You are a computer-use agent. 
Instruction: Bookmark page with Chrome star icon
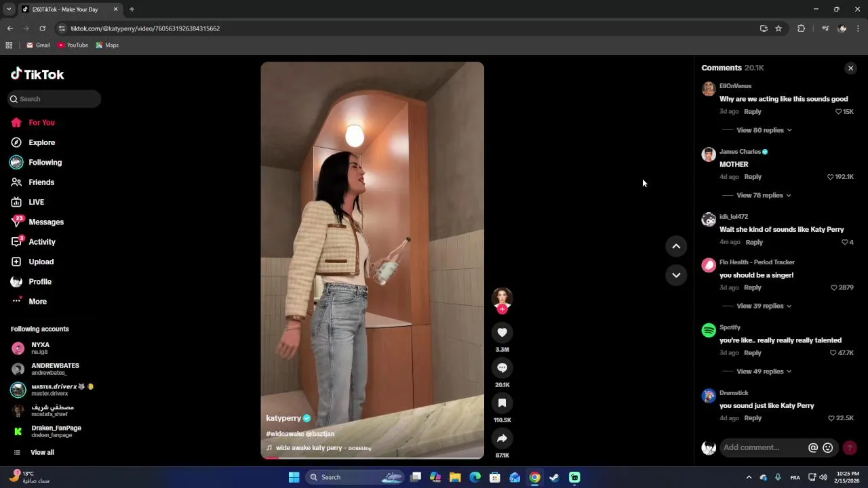[778, 28]
